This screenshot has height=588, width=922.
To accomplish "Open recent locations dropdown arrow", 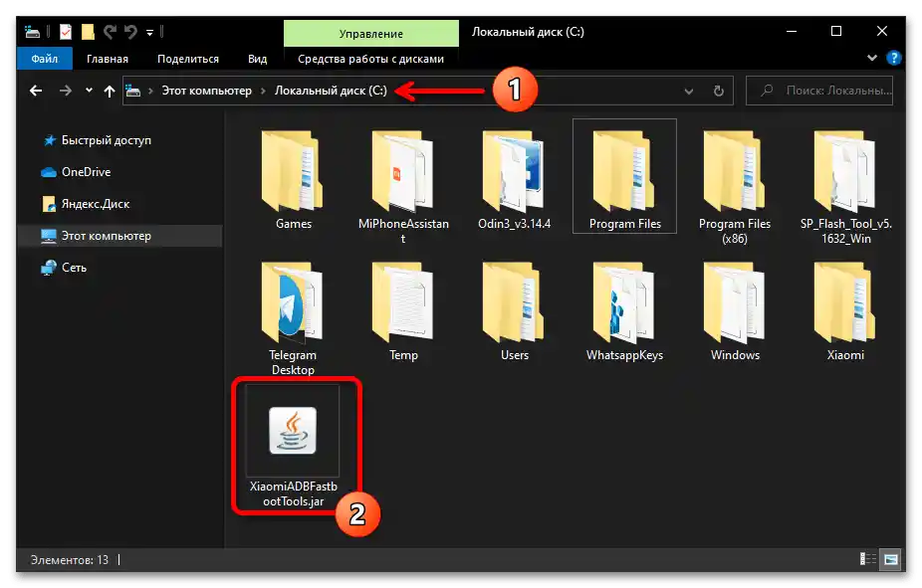I will 89,91.
